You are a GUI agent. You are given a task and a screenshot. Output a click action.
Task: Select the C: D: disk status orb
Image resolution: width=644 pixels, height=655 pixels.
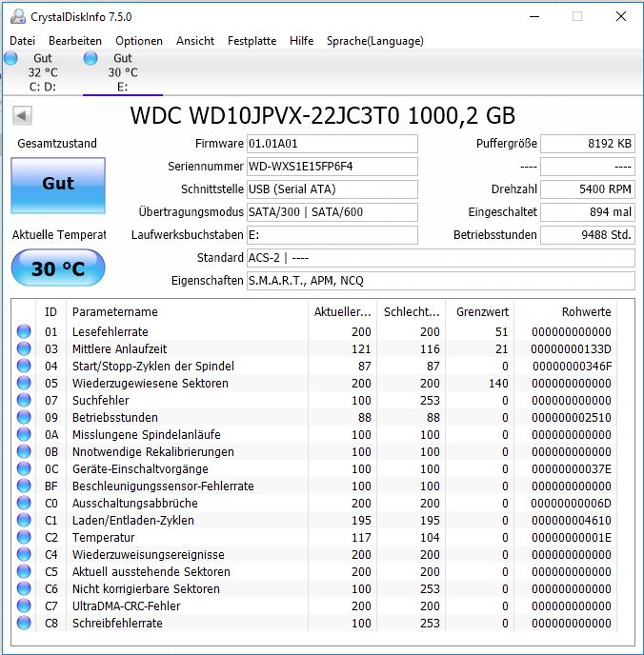click(x=10, y=58)
